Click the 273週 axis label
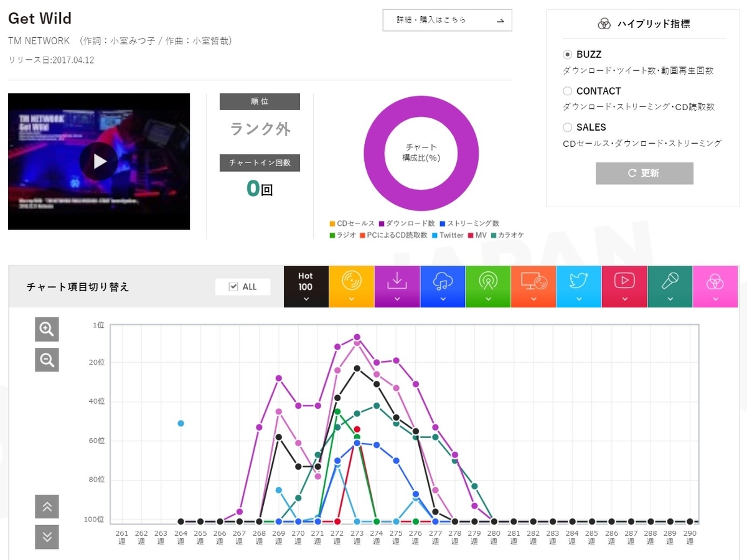 tap(357, 537)
